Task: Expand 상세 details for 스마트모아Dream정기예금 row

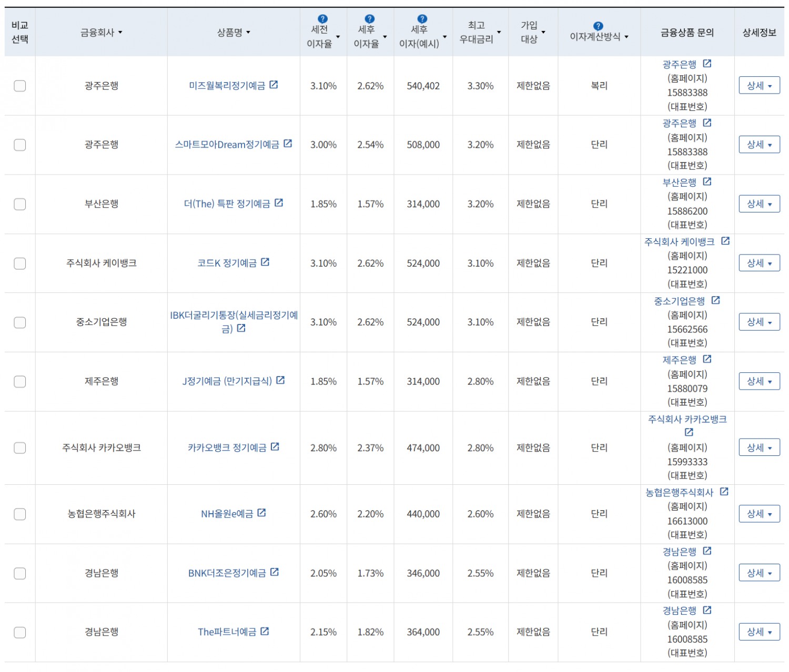Action: [x=760, y=144]
